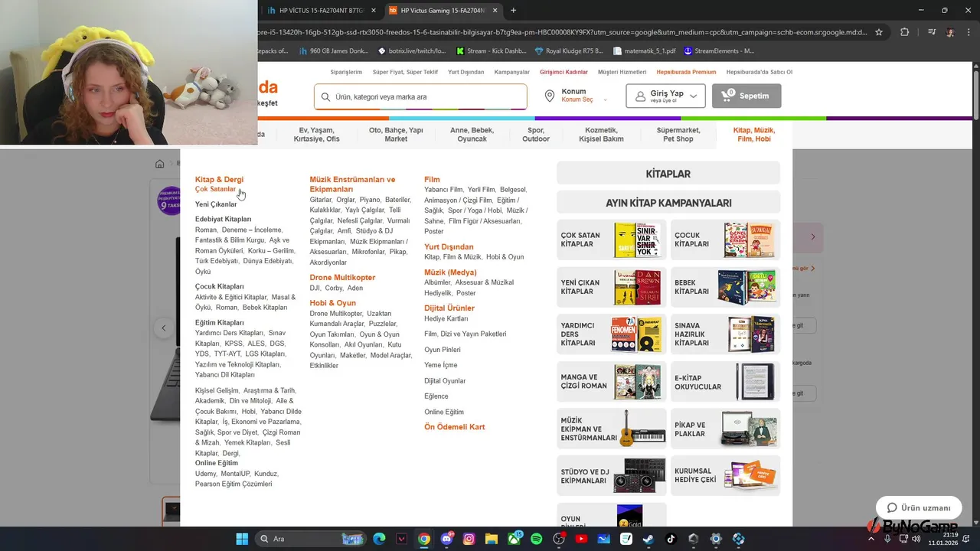Open Girişimci Kadınlar in the top bar
This screenshot has width=980, height=551.
[x=563, y=72]
